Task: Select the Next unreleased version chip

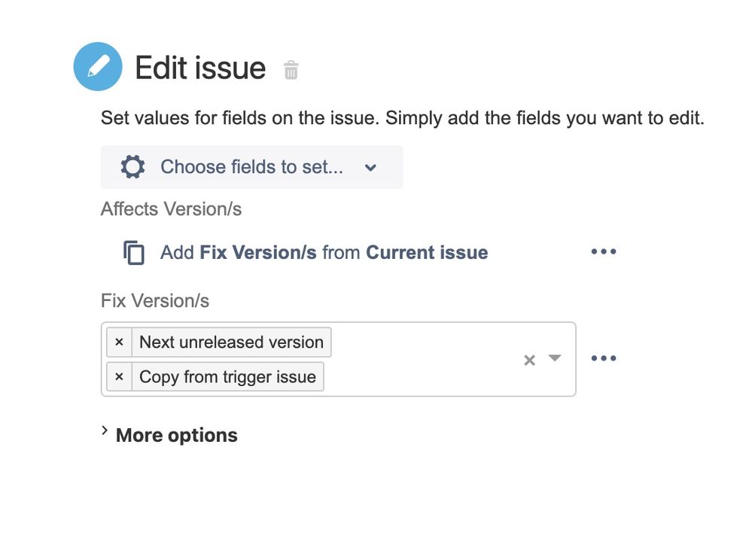Action: pyautogui.click(x=231, y=342)
